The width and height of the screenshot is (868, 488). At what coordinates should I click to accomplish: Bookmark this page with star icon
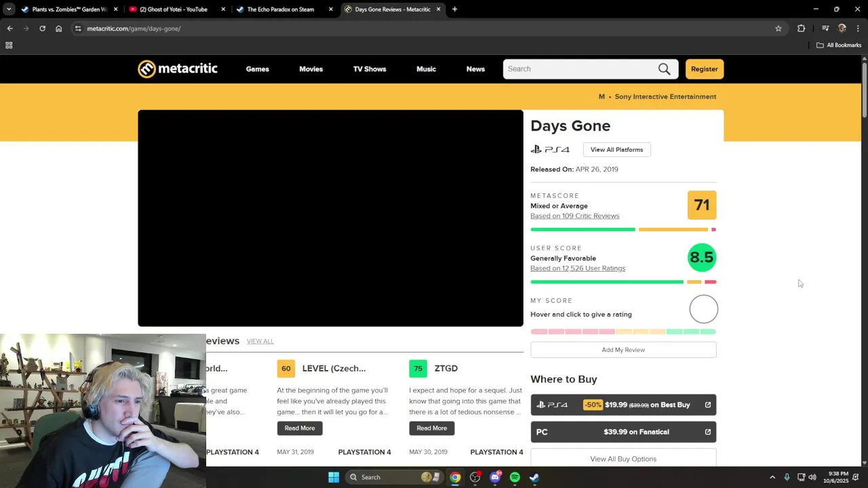778,28
